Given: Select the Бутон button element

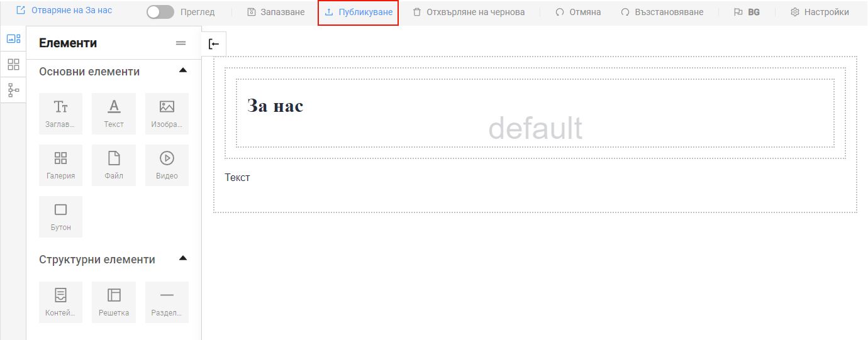Looking at the screenshot, I should [x=60, y=217].
